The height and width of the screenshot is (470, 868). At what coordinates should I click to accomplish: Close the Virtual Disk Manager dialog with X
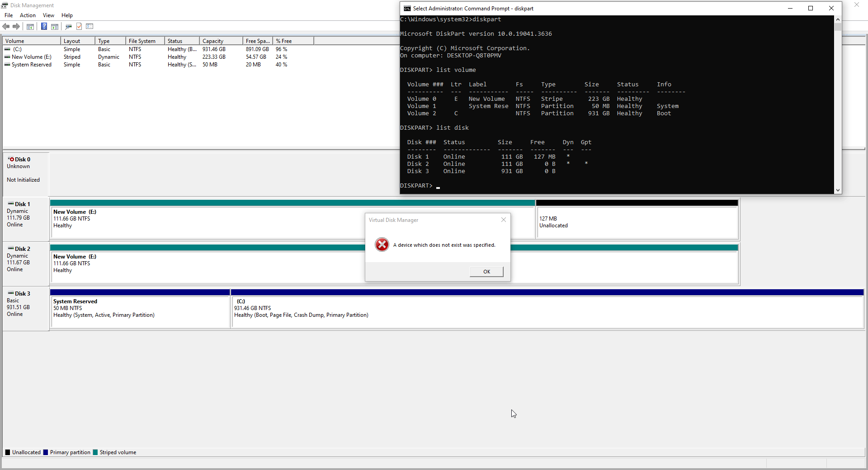click(503, 220)
